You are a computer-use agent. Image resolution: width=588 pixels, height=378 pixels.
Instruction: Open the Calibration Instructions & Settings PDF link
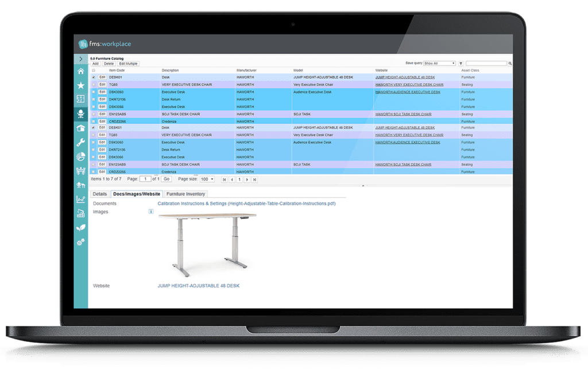coord(247,204)
